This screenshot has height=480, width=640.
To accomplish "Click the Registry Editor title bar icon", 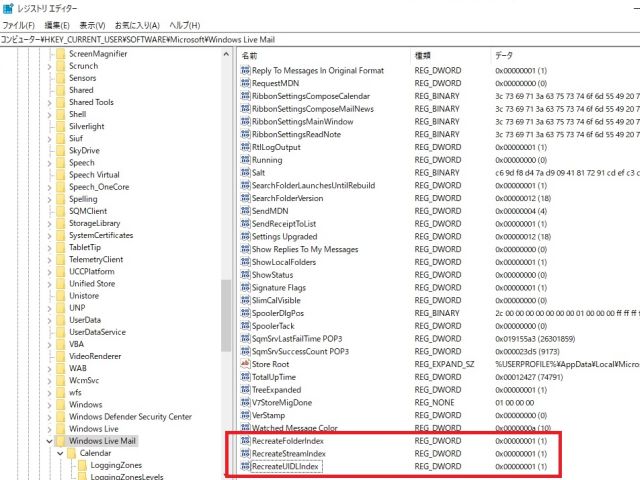I will [x=8, y=8].
